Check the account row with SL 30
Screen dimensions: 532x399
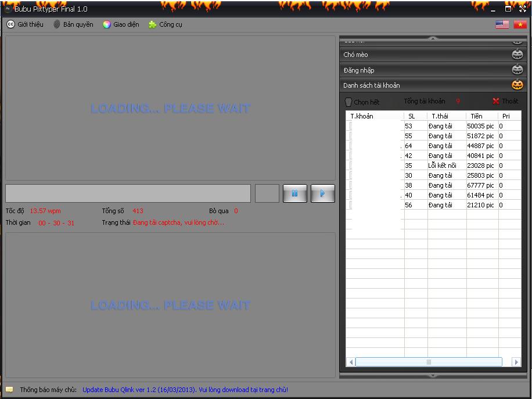coord(351,175)
